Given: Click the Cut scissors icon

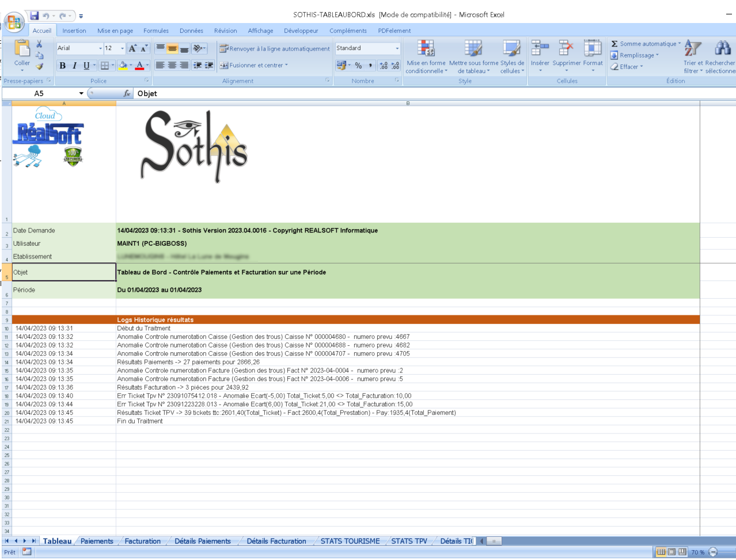Looking at the screenshot, I should click(x=39, y=44).
